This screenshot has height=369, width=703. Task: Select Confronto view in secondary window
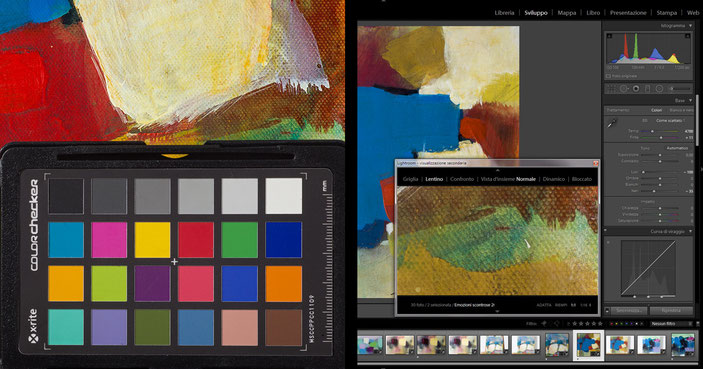462,179
